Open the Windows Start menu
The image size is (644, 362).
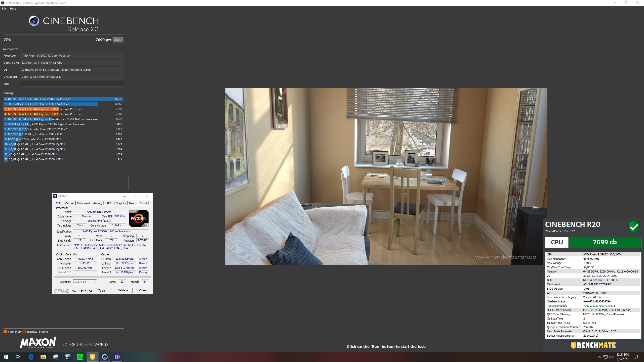[6, 357]
